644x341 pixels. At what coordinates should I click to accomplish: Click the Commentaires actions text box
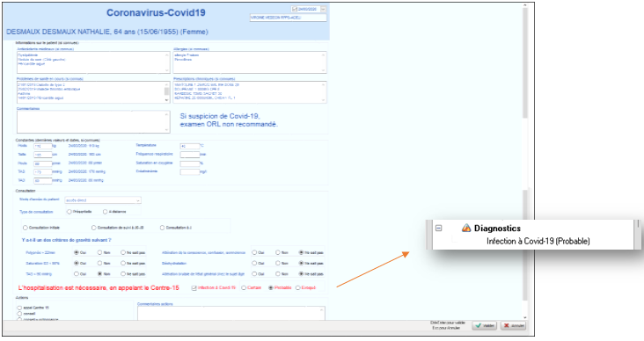[x=231, y=313]
